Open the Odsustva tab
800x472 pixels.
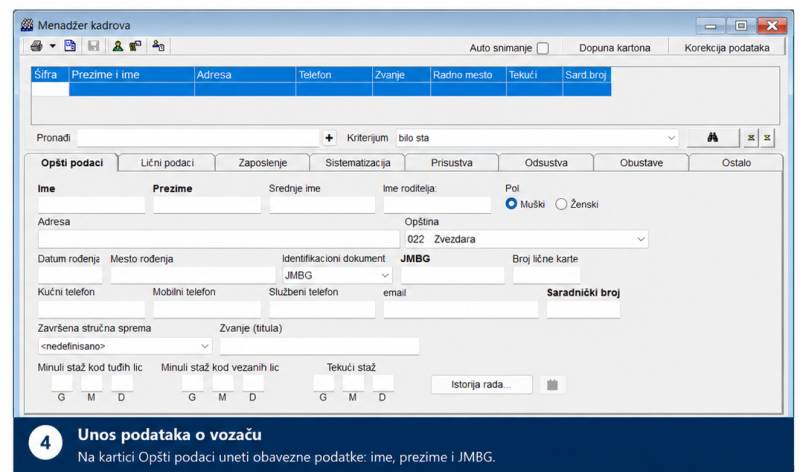(x=546, y=163)
